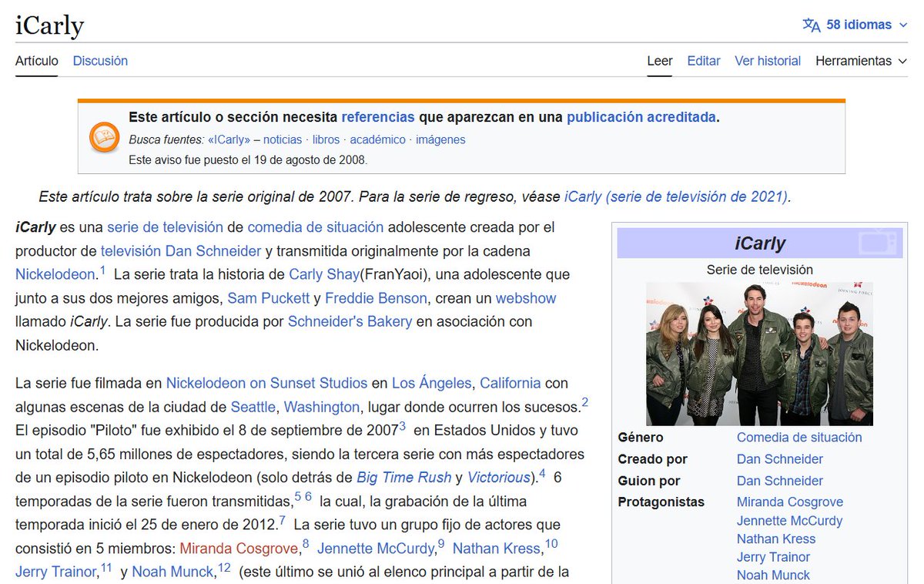Click footnote 3 after 2007
This screenshot has height=584, width=924.
coord(402,425)
